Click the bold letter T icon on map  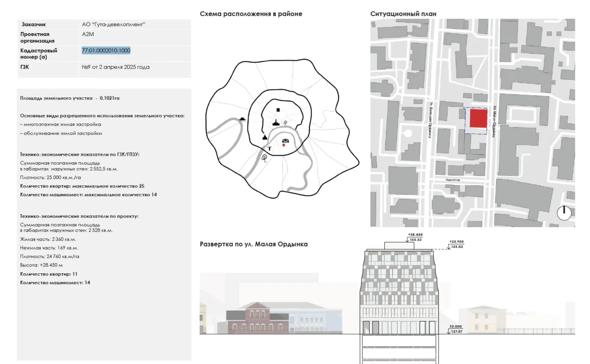click(x=269, y=148)
